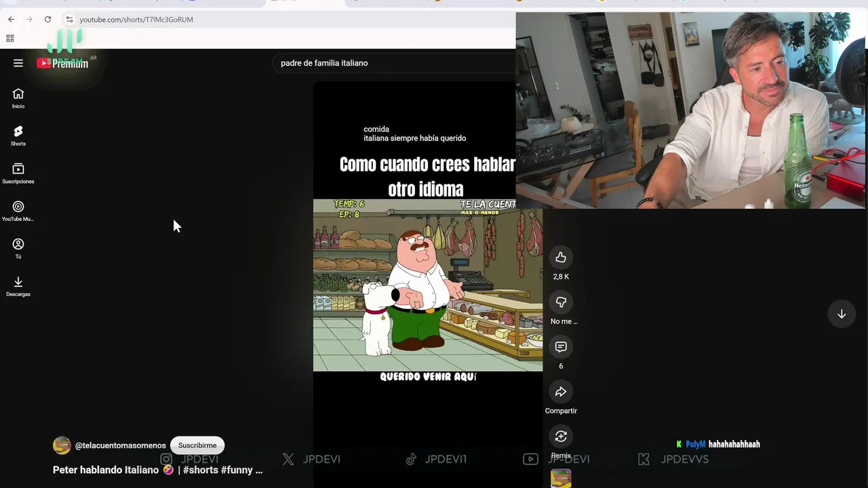This screenshot has width=868, height=488.
Task: Open Tú profile section in sidebar
Action: 18,249
